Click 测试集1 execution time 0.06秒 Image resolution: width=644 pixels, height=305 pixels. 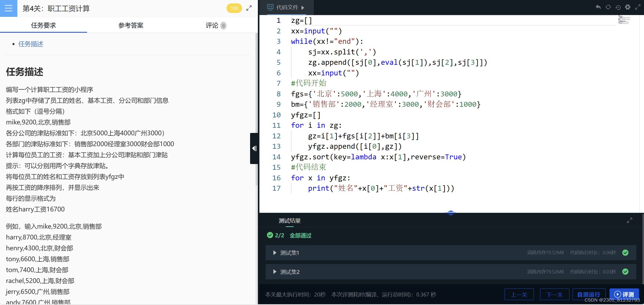pos(593,253)
